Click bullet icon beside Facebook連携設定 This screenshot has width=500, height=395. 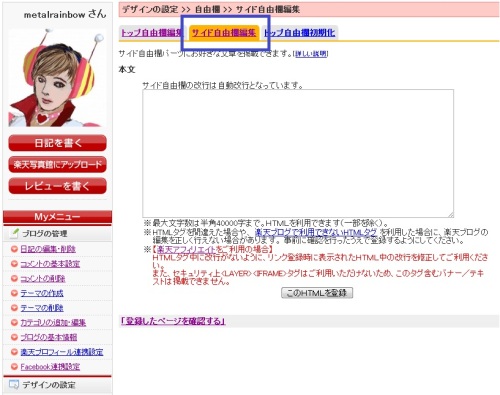coord(14,367)
